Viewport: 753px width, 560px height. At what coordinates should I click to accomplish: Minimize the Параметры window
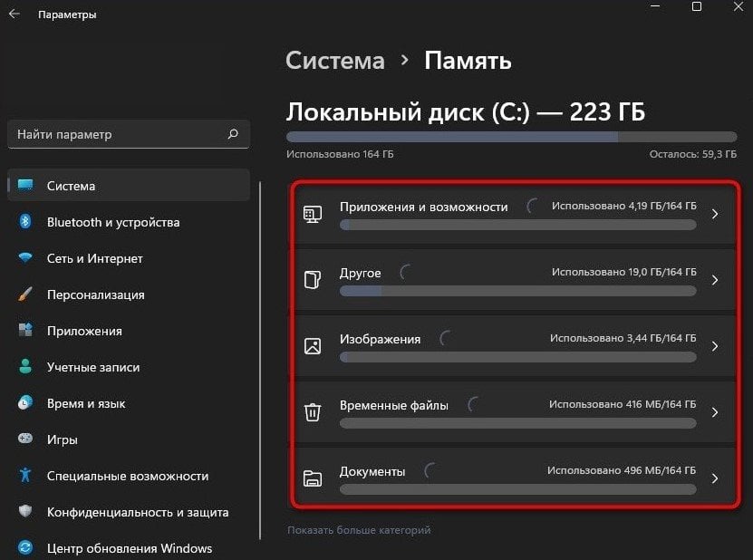click(x=655, y=6)
